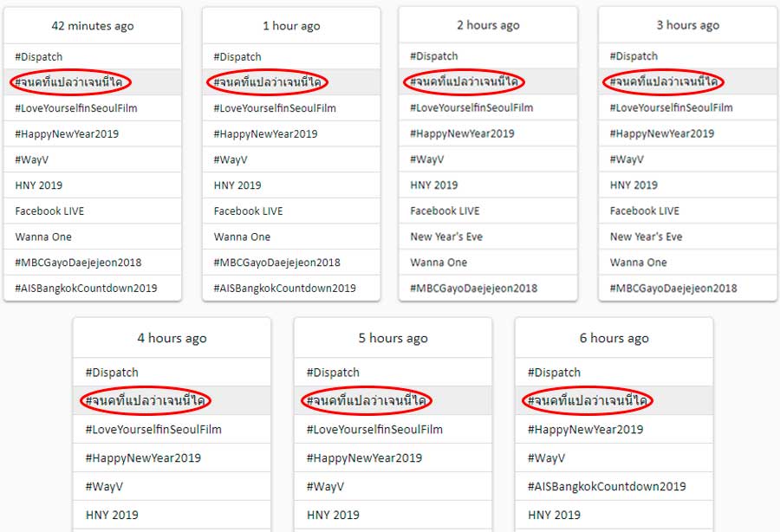Click HNY 2019 in the 2 hours ago card

pos(434,185)
